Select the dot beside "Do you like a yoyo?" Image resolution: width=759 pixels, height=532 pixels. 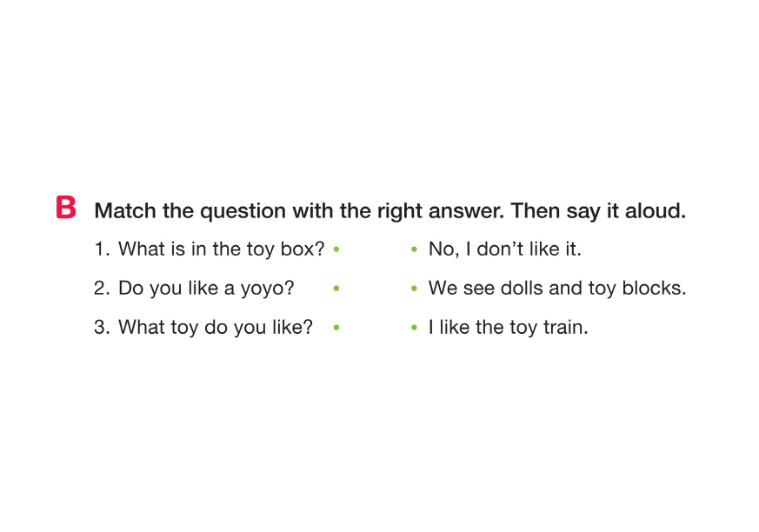click(x=336, y=289)
